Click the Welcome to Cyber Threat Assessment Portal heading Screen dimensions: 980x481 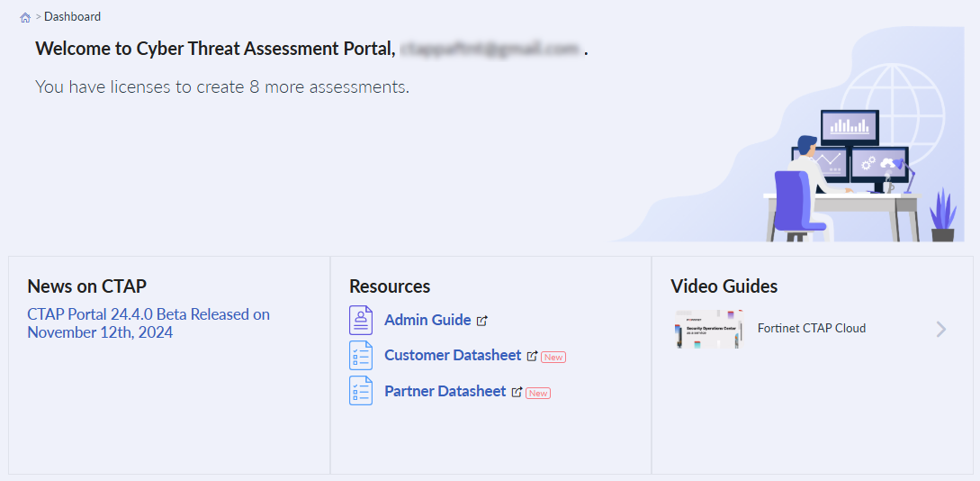[312, 49]
